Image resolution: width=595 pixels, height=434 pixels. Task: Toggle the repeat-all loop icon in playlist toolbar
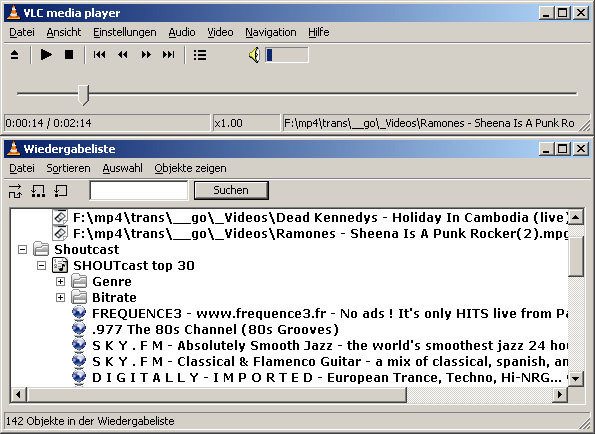tap(38, 191)
